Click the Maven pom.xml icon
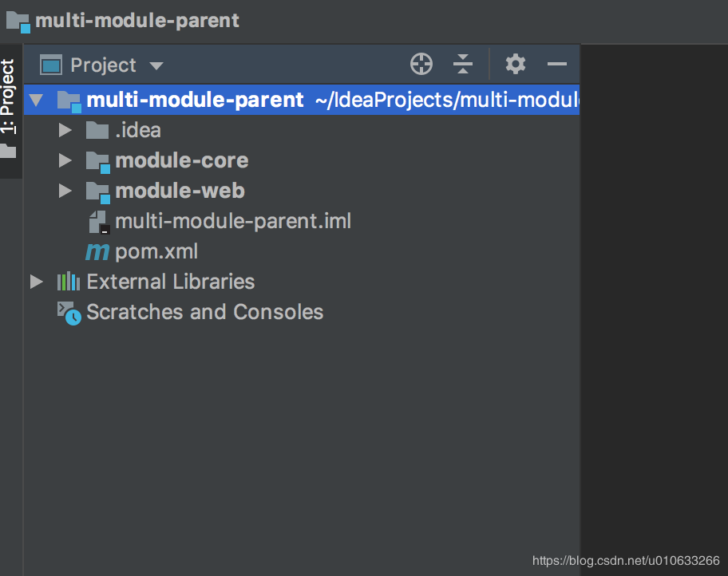Screen dimensions: 728x576 97,252
